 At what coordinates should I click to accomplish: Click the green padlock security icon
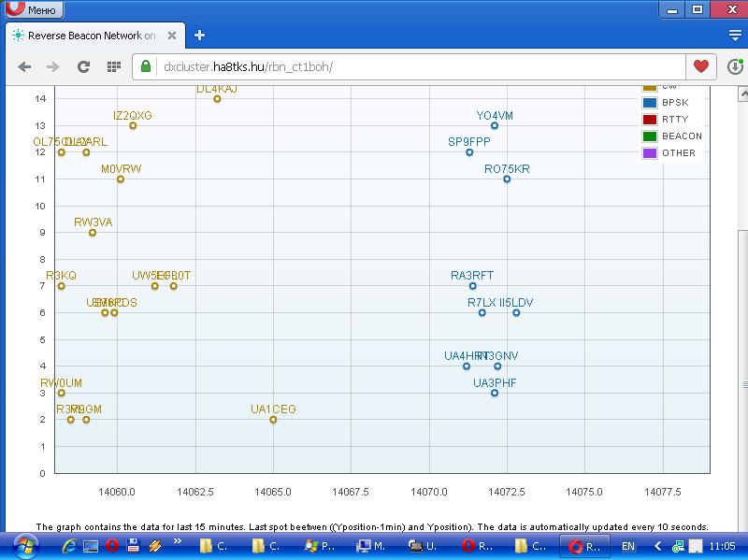[147, 66]
